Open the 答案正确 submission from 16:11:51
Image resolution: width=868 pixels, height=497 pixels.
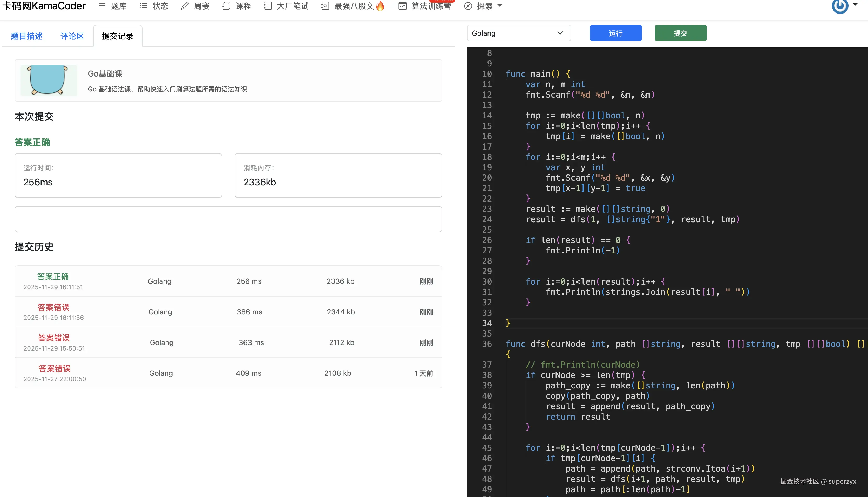pyautogui.click(x=53, y=277)
